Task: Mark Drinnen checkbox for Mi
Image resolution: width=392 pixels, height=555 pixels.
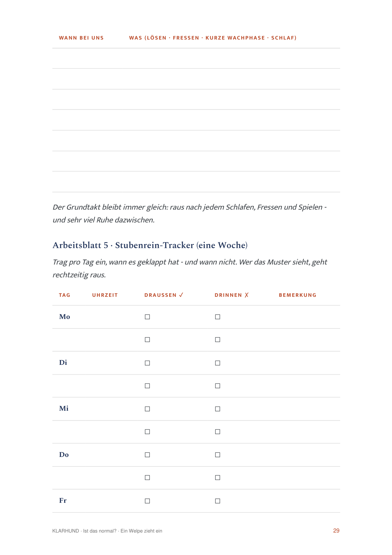Action: 217,409
